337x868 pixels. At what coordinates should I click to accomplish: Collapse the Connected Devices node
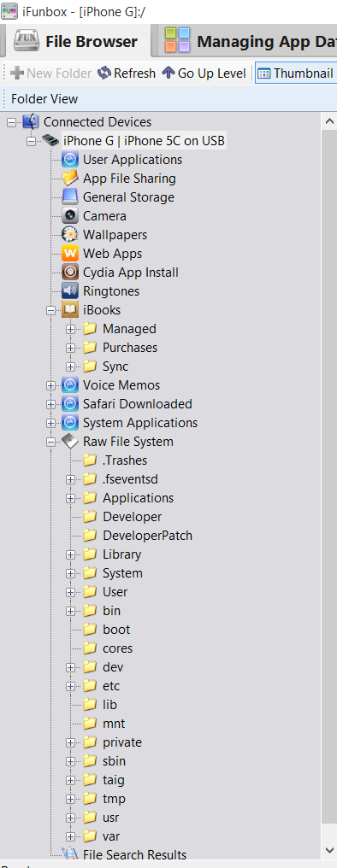tap(12, 122)
